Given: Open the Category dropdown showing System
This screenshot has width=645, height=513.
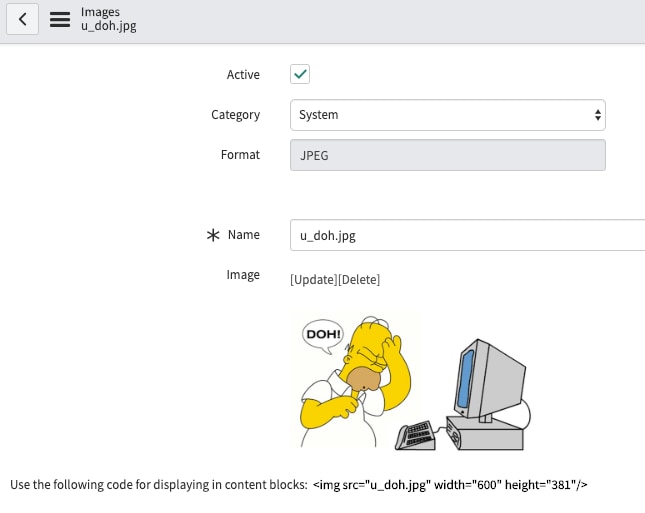Looking at the screenshot, I should pos(448,115).
